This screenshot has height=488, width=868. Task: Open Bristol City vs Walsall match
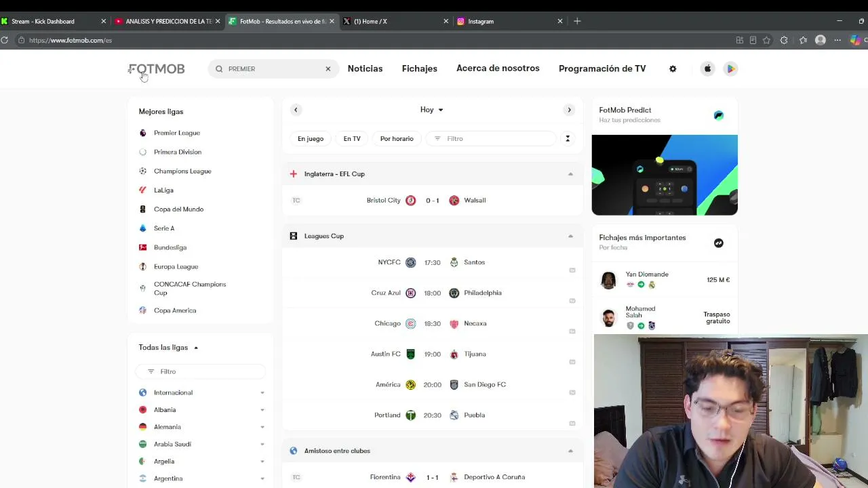[432, 201]
